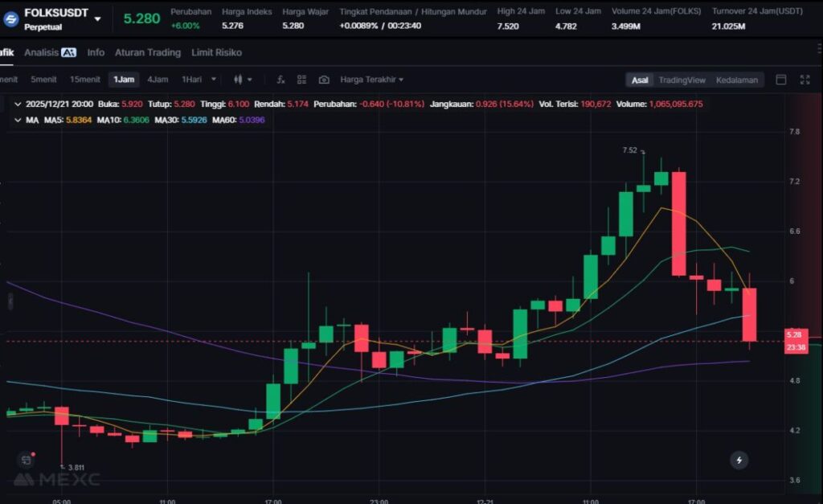
Task: Expand the Harga Terakhir price dropdown
Action: (x=372, y=80)
